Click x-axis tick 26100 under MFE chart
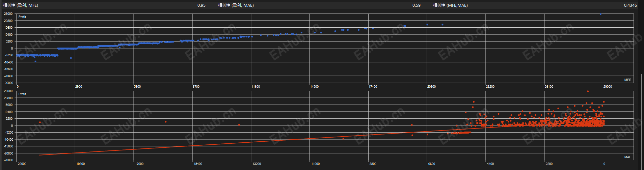Viewport: 644px width, 170px height. pyautogui.click(x=549, y=87)
